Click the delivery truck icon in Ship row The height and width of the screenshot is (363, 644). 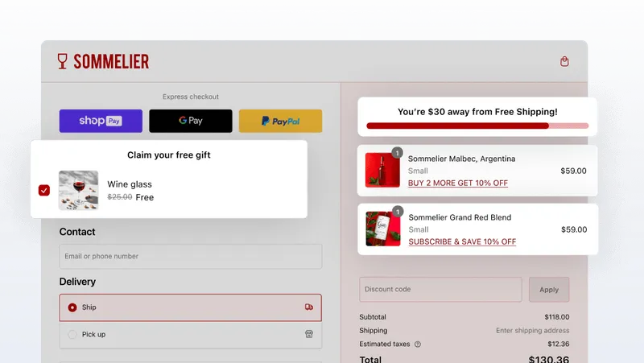pos(309,307)
